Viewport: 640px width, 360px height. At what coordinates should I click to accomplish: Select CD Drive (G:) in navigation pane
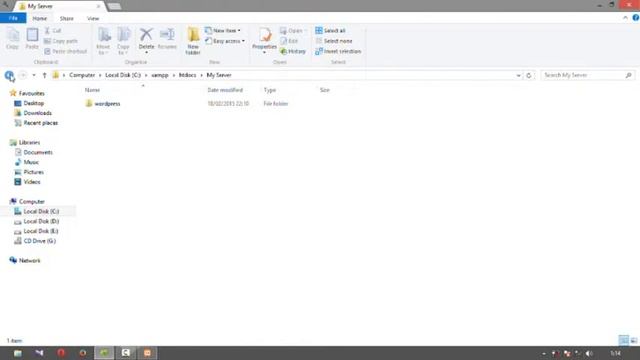coord(35,241)
